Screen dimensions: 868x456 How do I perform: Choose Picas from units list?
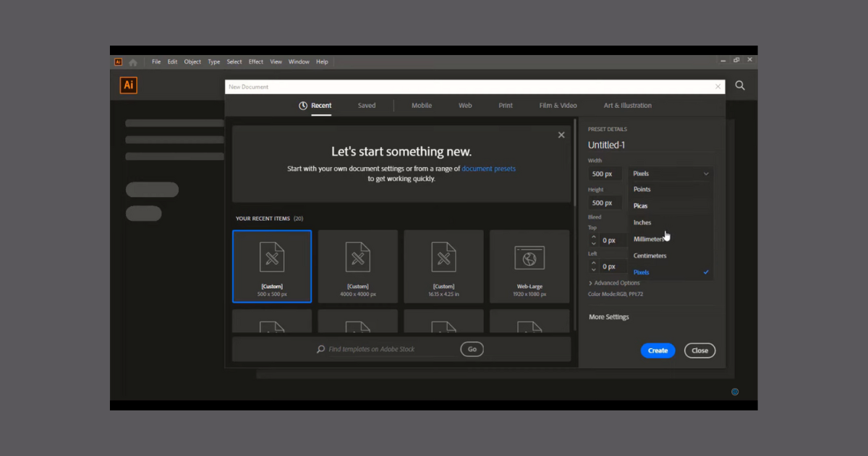pos(671,206)
